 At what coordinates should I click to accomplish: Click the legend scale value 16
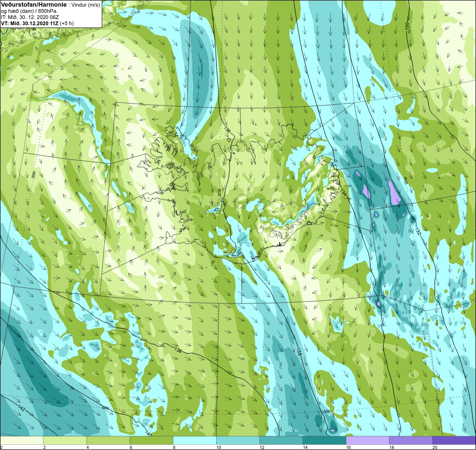tap(348, 447)
